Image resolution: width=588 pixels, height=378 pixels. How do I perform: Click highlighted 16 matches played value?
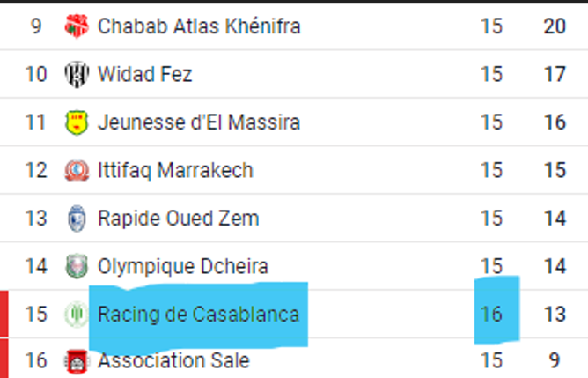click(x=492, y=315)
